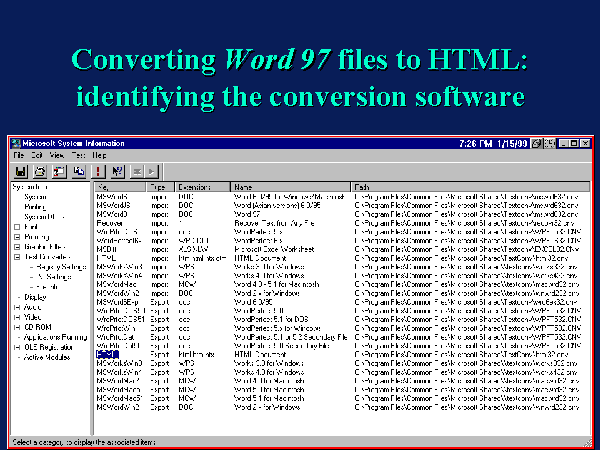Click the first small icon after the date
This screenshot has height=450, width=600.
536,143
